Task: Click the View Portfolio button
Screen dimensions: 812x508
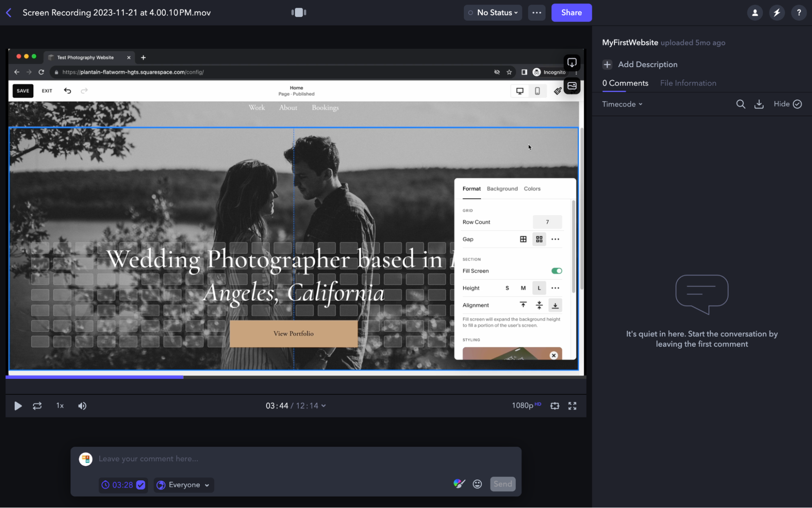Action: click(293, 334)
